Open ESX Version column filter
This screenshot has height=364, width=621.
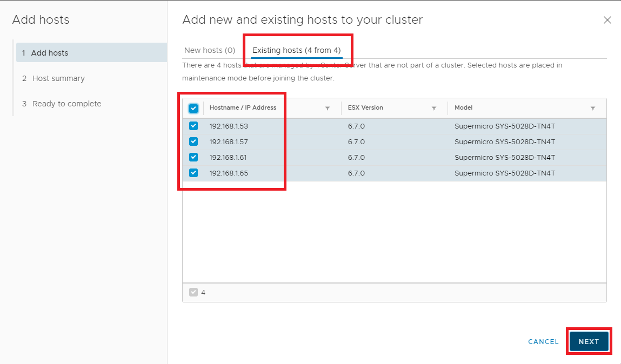[x=434, y=109]
